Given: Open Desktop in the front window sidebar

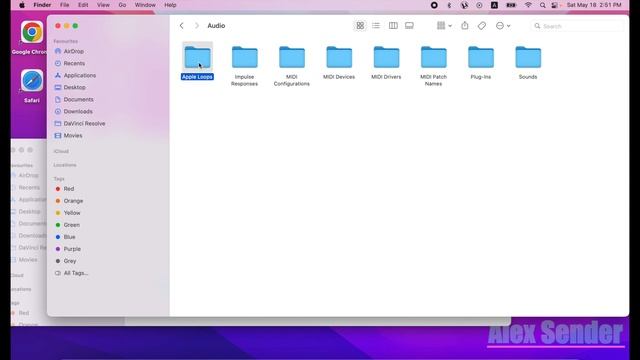Looking at the screenshot, I should tap(74, 87).
